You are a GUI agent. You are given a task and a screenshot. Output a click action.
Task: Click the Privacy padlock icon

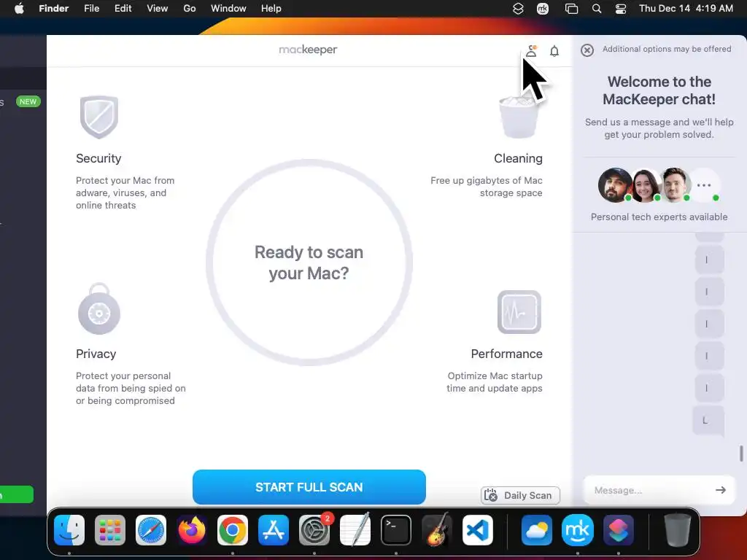pos(99,308)
